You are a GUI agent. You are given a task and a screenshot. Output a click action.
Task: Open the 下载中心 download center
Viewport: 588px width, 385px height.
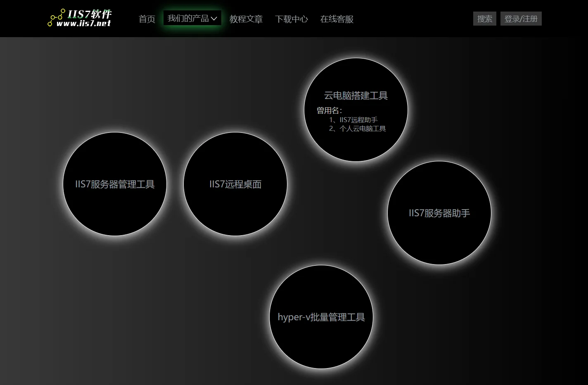tap(292, 19)
